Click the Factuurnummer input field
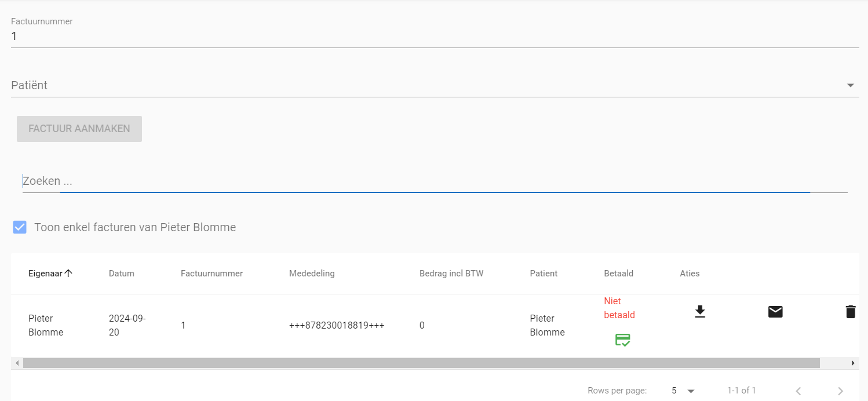868x401 pixels. tap(435, 37)
